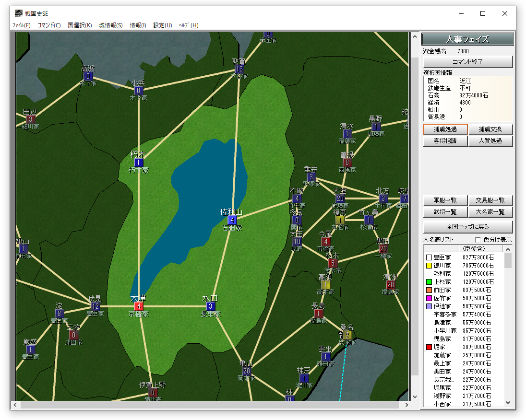This screenshot has width=526, height=420.
Task: Return via 全国マップに戻る button
Action: 468,227
